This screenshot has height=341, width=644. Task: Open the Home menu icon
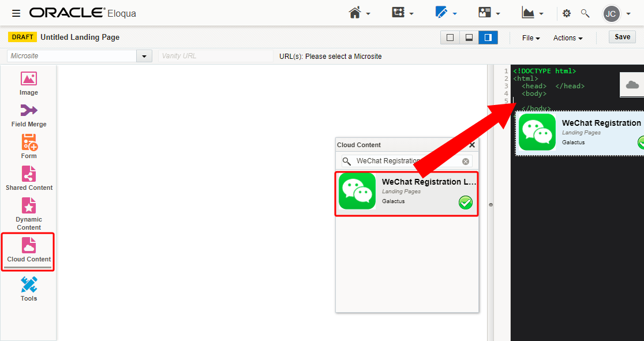pyautogui.click(x=355, y=13)
